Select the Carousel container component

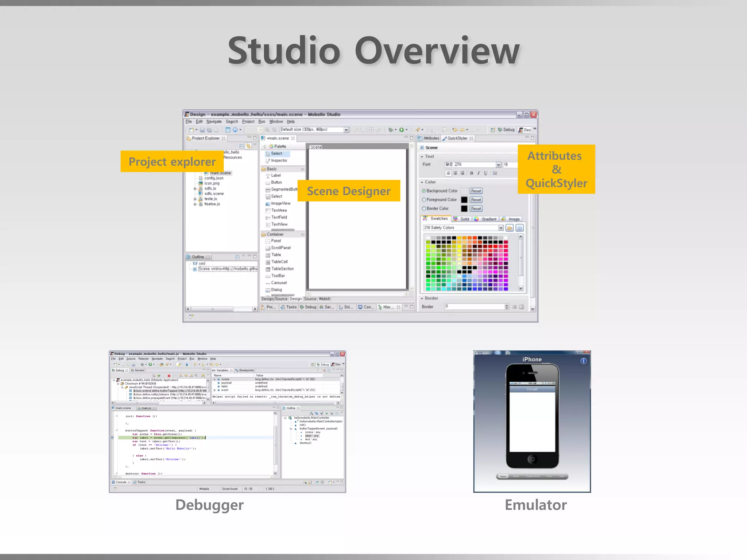pyautogui.click(x=279, y=283)
